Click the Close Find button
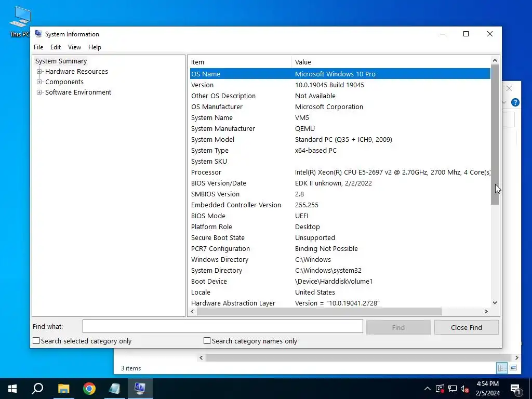 pos(466,327)
